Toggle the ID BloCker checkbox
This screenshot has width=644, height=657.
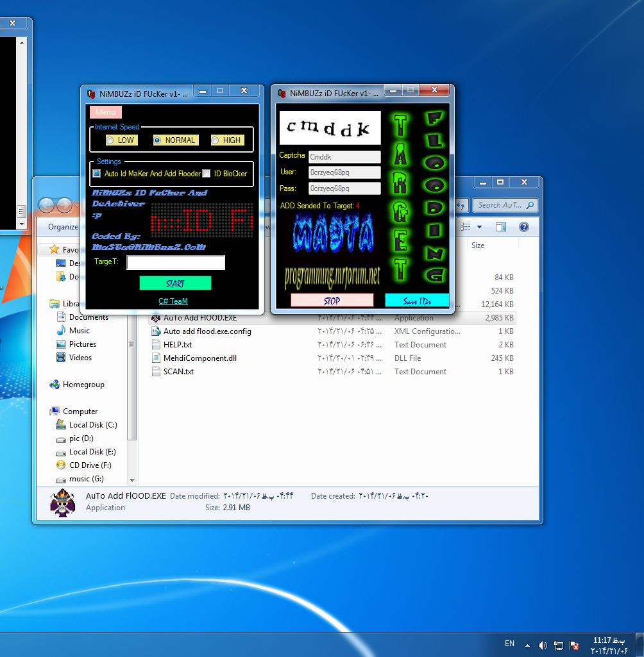[x=207, y=174]
